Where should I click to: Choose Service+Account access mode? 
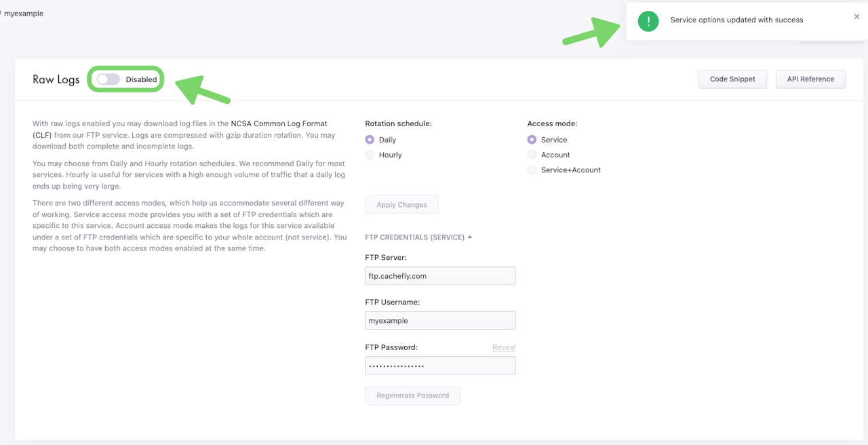532,170
